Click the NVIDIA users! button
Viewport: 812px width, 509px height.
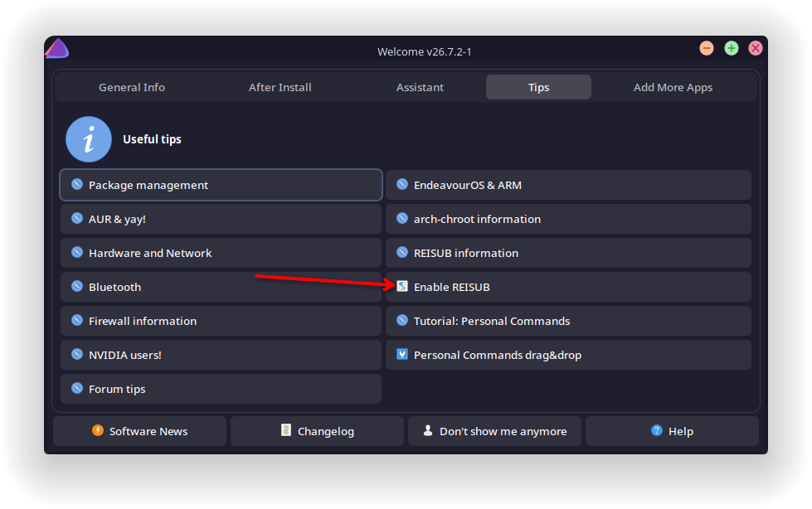pos(221,355)
